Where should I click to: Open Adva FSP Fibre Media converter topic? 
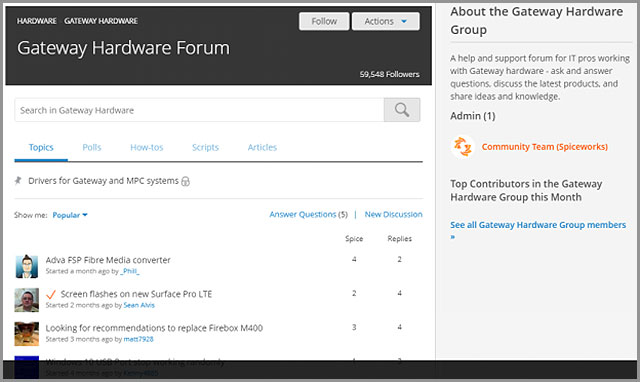(108, 260)
